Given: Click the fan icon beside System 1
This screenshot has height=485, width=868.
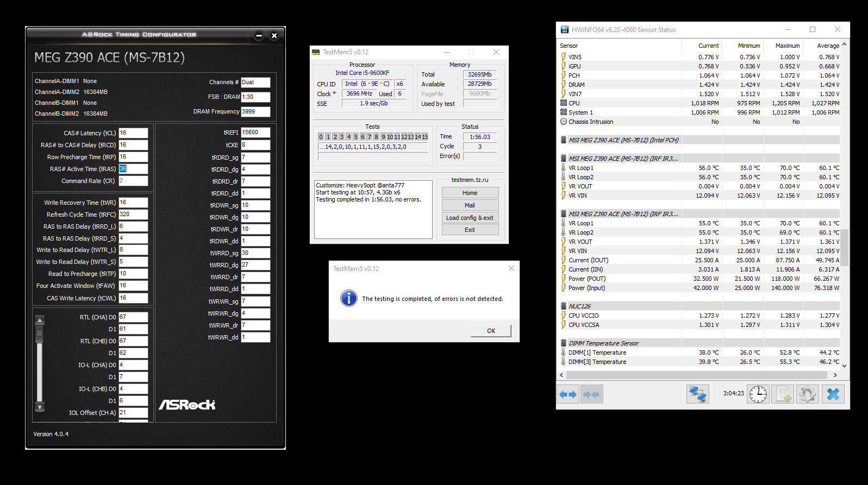Looking at the screenshot, I should [564, 112].
